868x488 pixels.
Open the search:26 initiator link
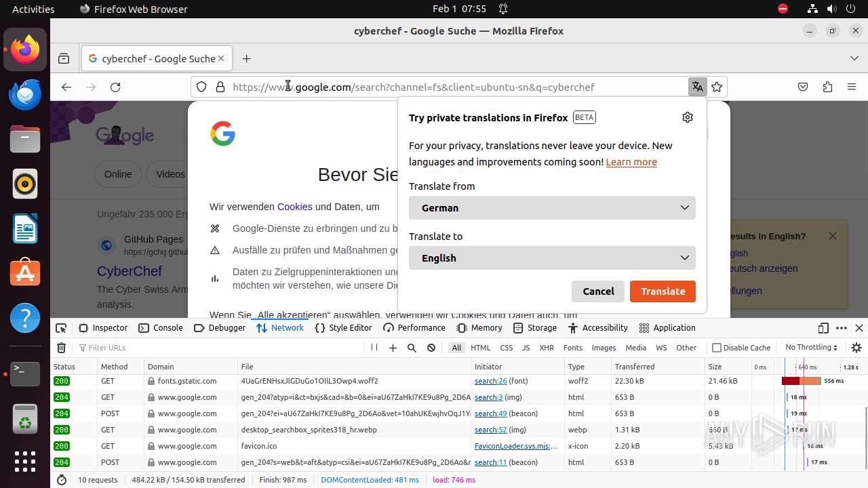click(491, 382)
